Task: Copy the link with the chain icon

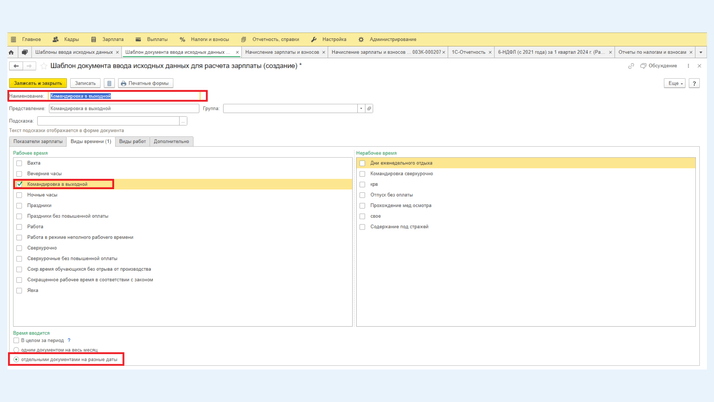Action: [x=631, y=66]
